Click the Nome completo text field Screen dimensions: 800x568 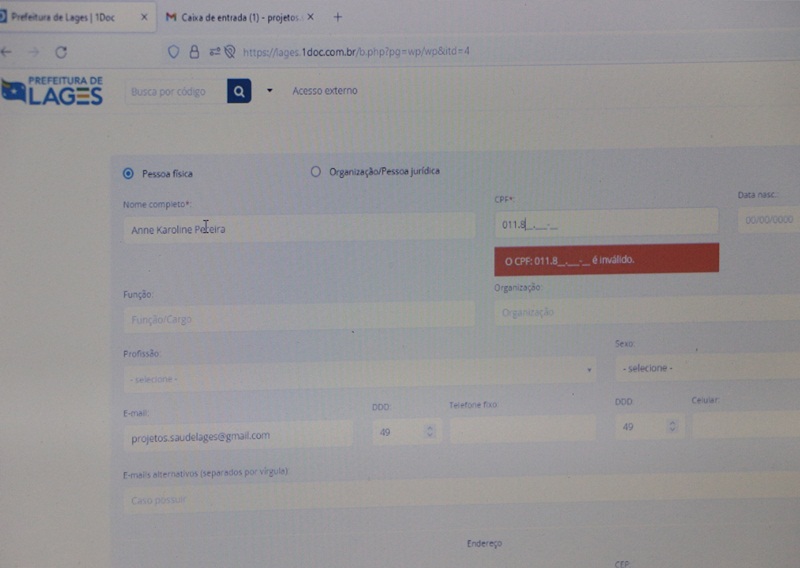click(x=298, y=229)
